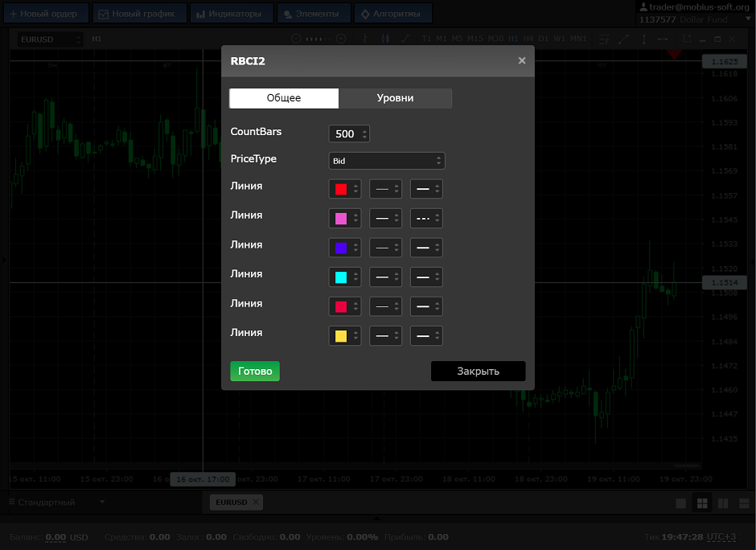Open line style dropdown of the pink Линия
The image size is (756, 550).
point(426,218)
